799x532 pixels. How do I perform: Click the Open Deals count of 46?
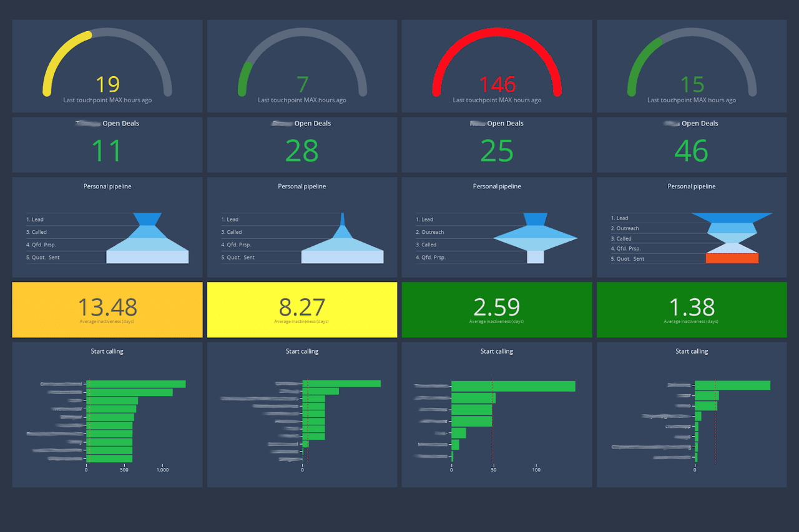(692, 151)
